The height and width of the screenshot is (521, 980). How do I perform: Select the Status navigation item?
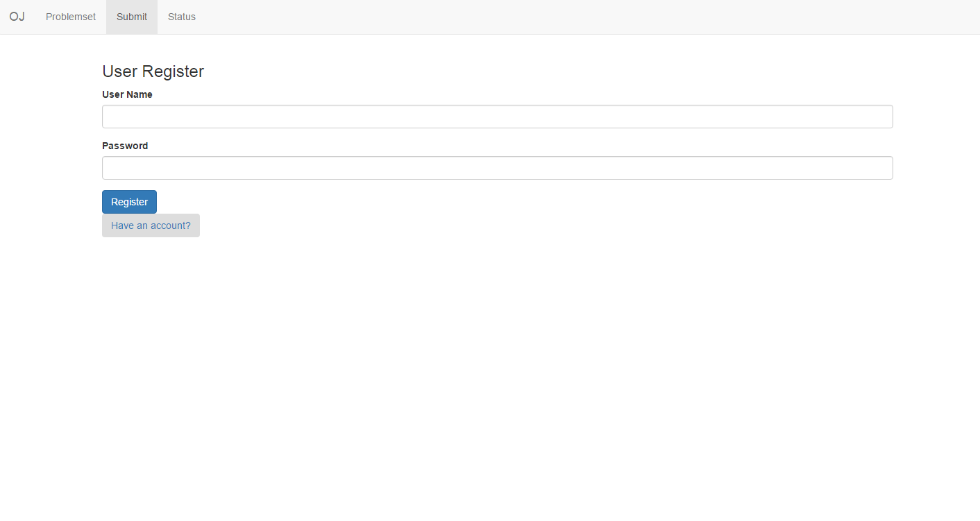[181, 17]
